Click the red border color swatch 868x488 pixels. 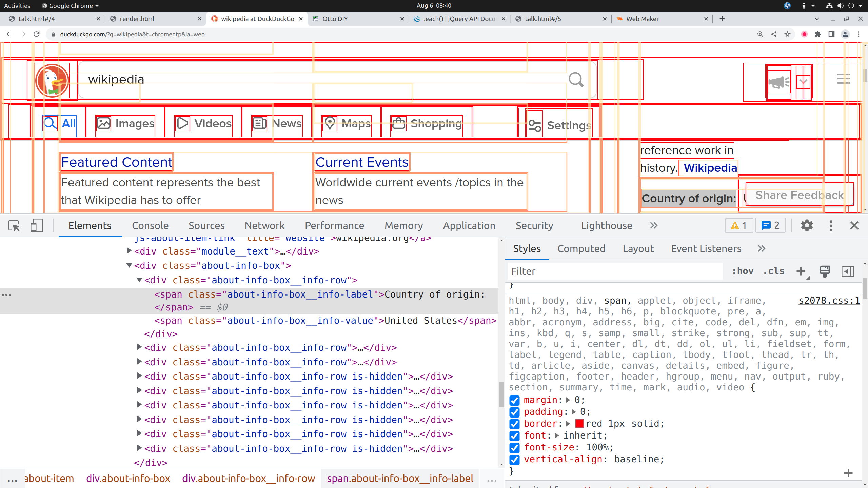tap(579, 424)
